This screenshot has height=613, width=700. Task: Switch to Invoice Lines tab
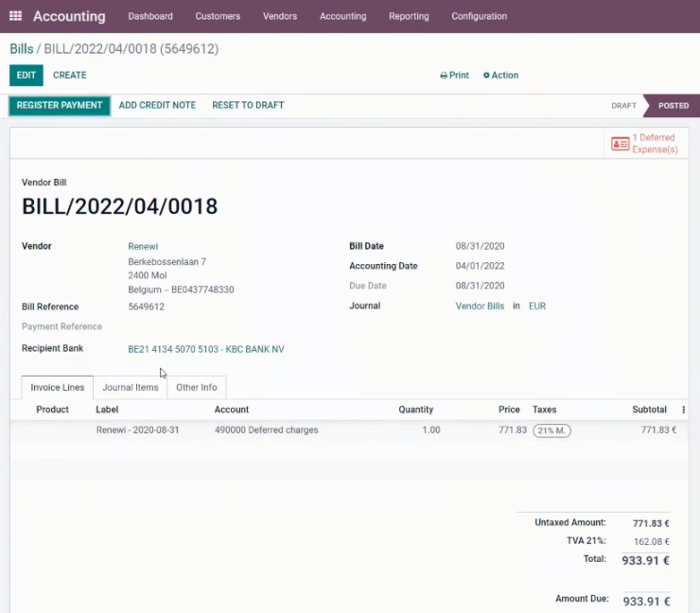click(x=57, y=388)
